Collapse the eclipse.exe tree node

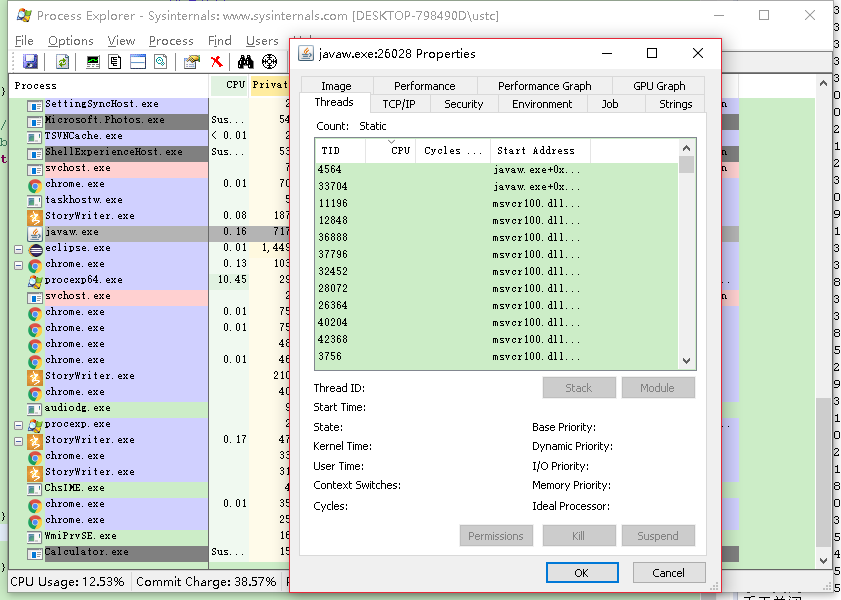(18, 249)
